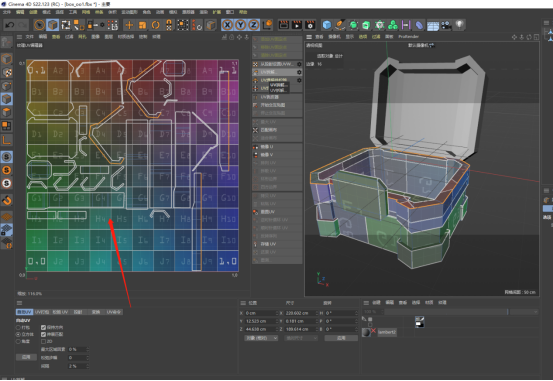
Task: Click the green Extrude generator cube icon
Action: 366,25
